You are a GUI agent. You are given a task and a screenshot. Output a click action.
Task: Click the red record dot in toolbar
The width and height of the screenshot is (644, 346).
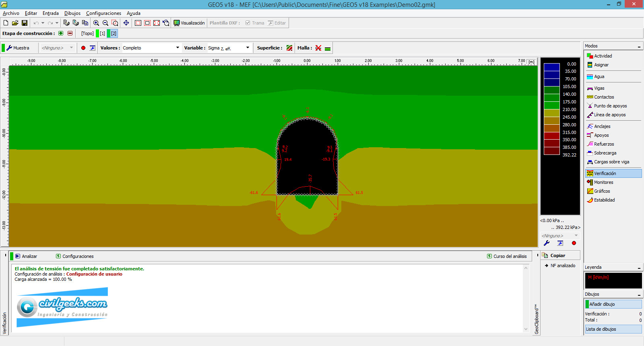click(83, 48)
